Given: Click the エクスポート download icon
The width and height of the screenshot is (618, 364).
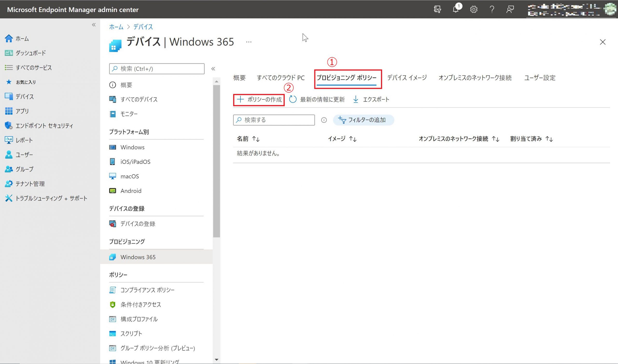Looking at the screenshot, I should click(x=356, y=99).
